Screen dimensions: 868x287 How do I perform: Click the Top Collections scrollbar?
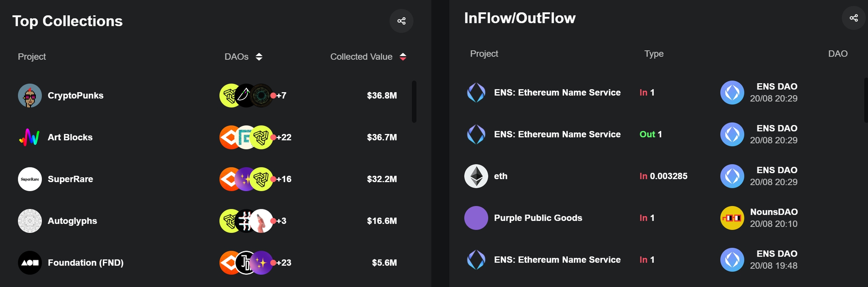point(414,102)
